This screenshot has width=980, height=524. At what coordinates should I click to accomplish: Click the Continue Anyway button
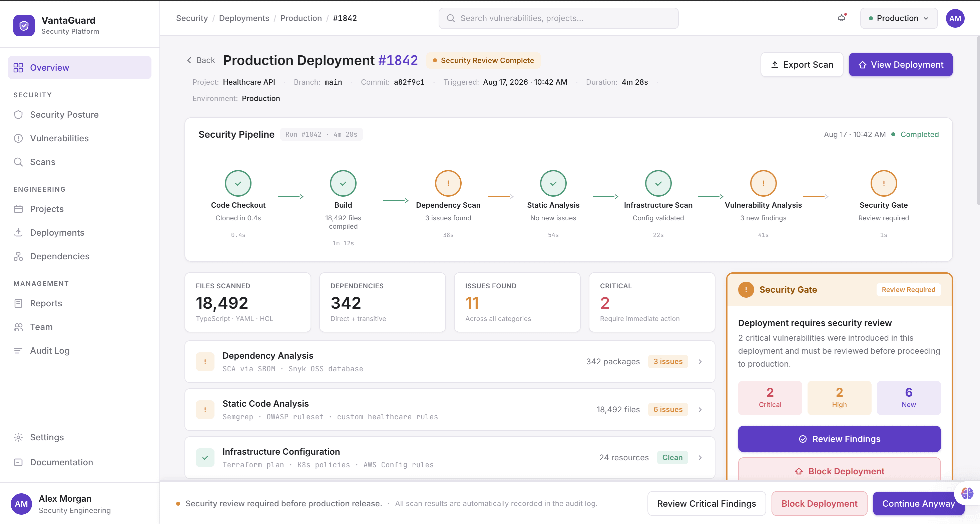[918, 503]
